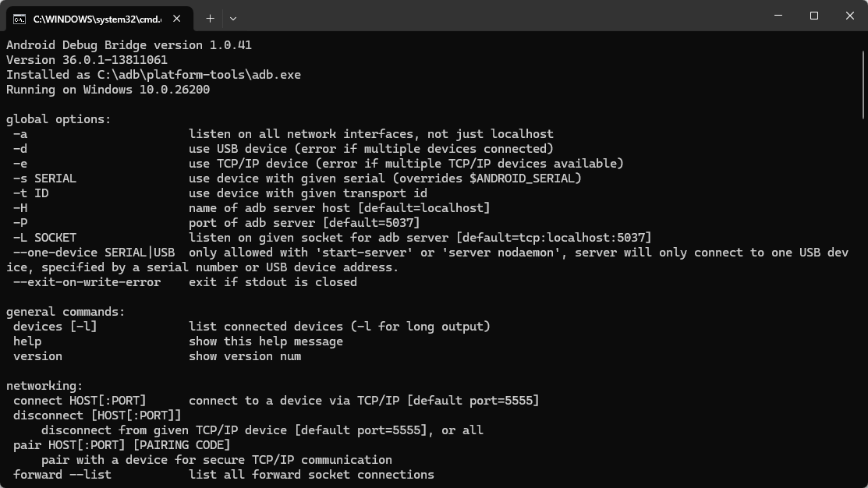Open a new terminal tab with plus

click(x=210, y=18)
